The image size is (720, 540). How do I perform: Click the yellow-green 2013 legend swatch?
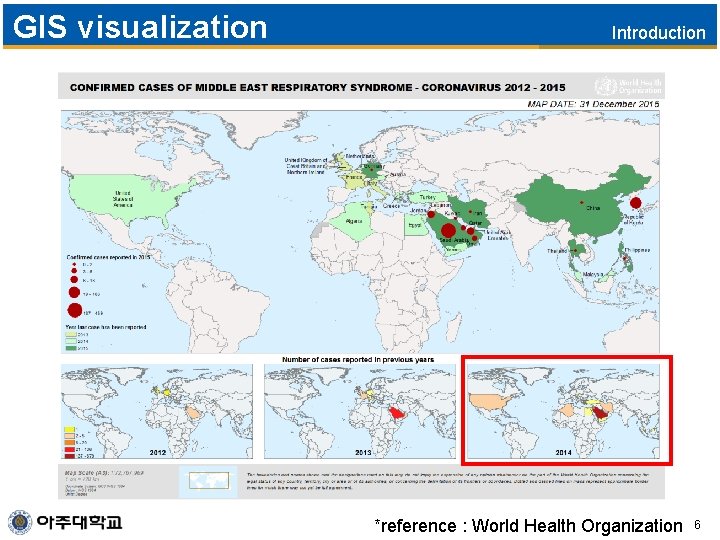pyautogui.click(x=71, y=334)
